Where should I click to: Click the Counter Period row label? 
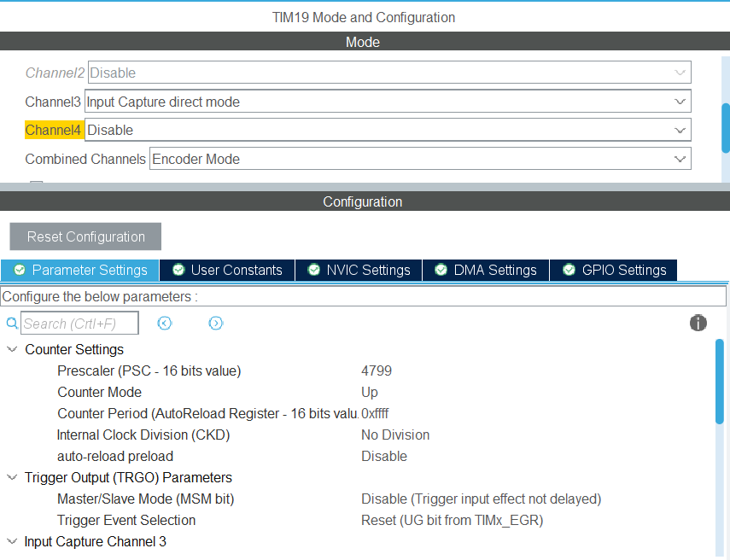tap(207, 414)
